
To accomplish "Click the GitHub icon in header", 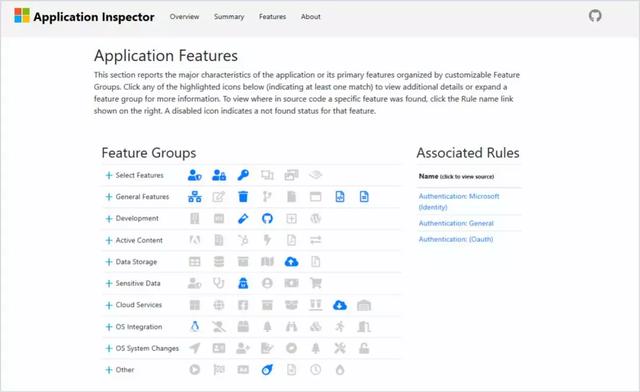I will 595,16.
